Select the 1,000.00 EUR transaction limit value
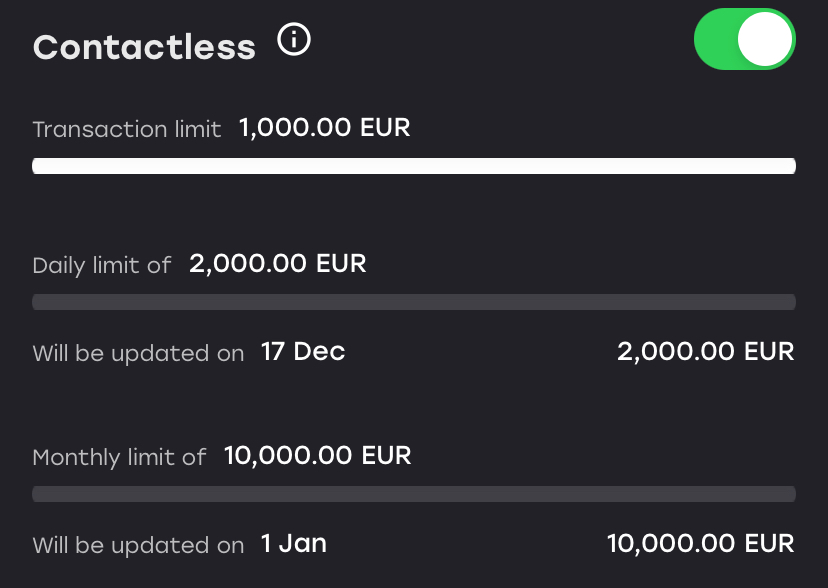Viewport: 828px width, 588px height. (x=325, y=128)
